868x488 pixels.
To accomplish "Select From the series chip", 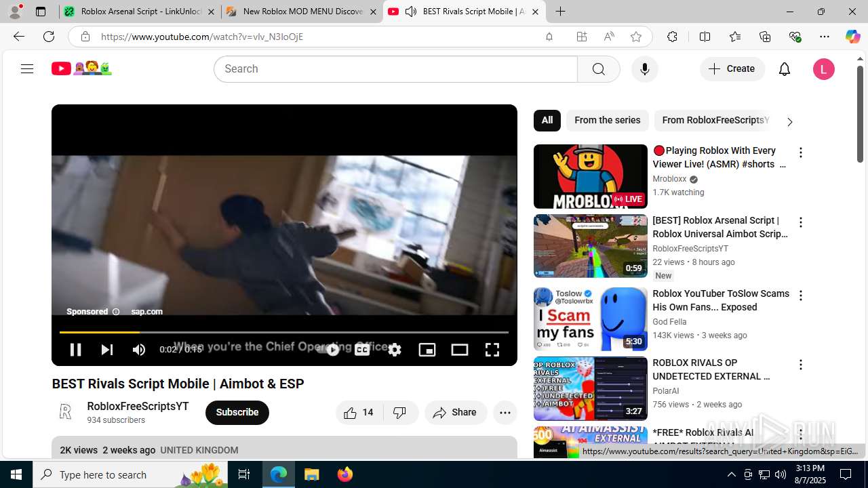I will coord(608,121).
